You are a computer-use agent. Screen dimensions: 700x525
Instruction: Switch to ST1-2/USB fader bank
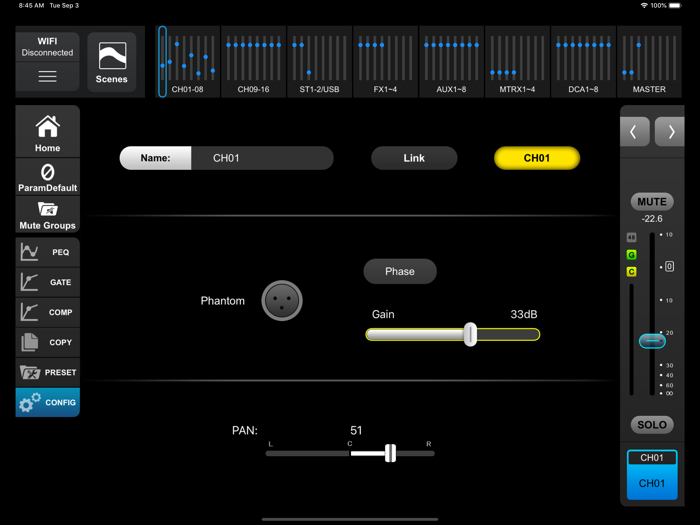[319, 62]
